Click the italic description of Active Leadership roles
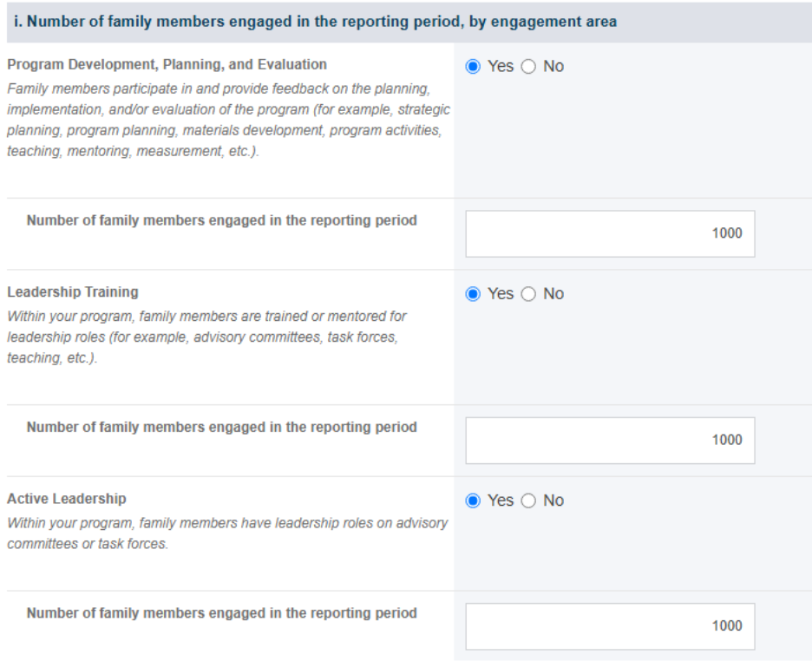Screen dimensions: 812x661 pyautogui.click(x=227, y=533)
